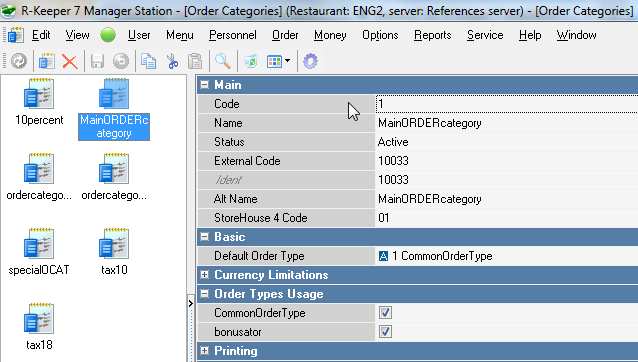Collapse the Main properties section
The height and width of the screenshot is (362, 638).
205,85
